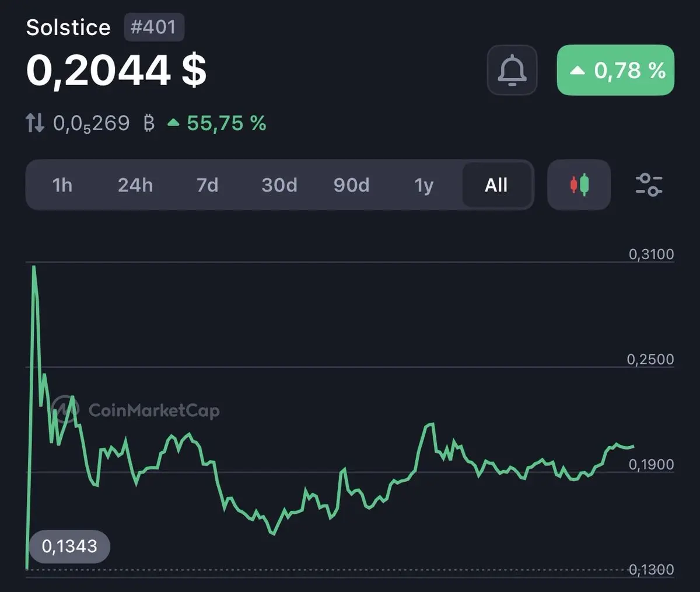Click the #401 rank badge
This screenshot has height=592, width=700.
point(154,27)
